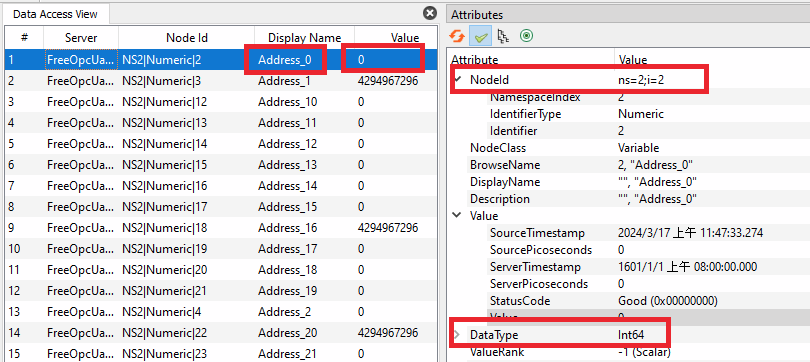Click the FreeOpcUa server cell in row 5
Image resolution: width=810 pixels, height=362 pixels.
click(x=81, y=144)
